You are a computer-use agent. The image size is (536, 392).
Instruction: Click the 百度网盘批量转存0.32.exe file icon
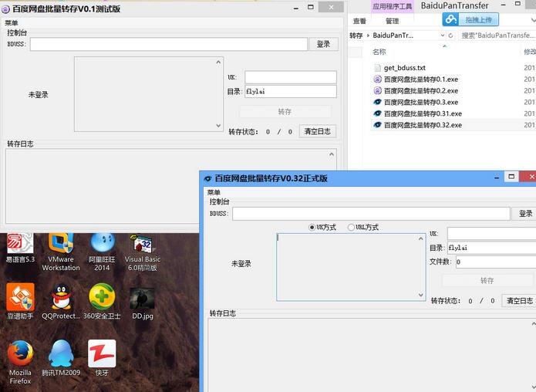(x=377, y=125)
